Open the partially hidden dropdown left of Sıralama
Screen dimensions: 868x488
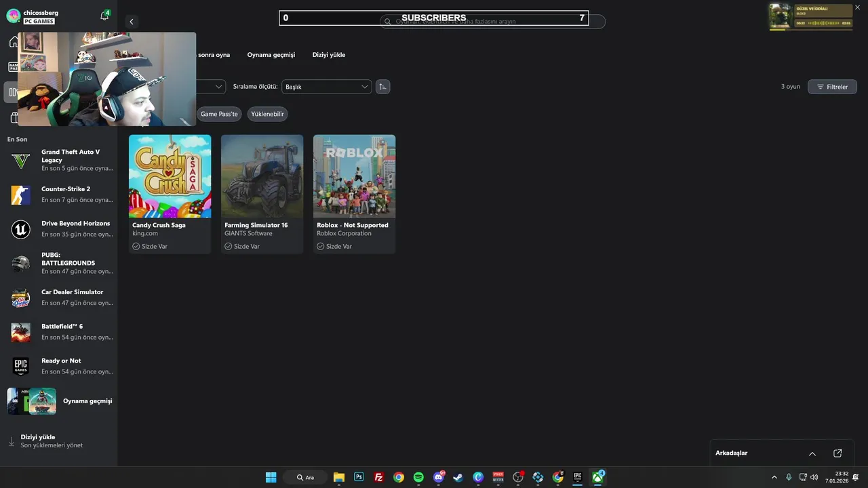pyautogui.click(x=211, y=87)
